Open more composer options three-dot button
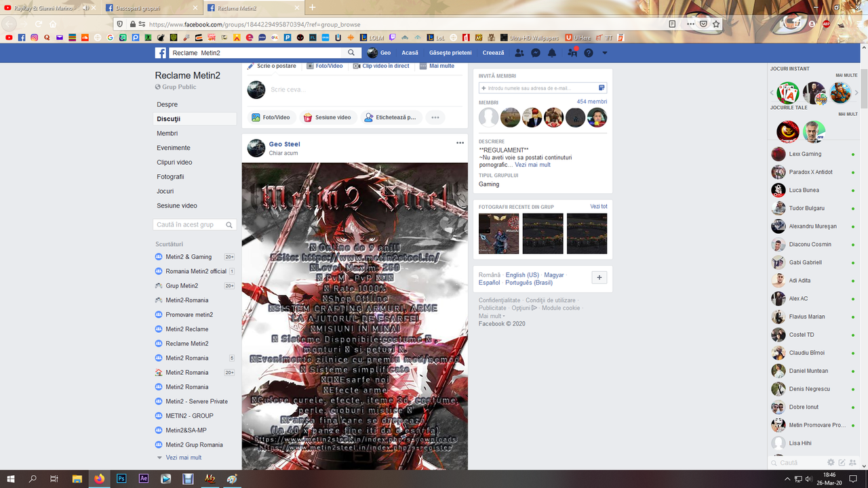This screenshot has width=868, height=488. (x=435, y=117)
